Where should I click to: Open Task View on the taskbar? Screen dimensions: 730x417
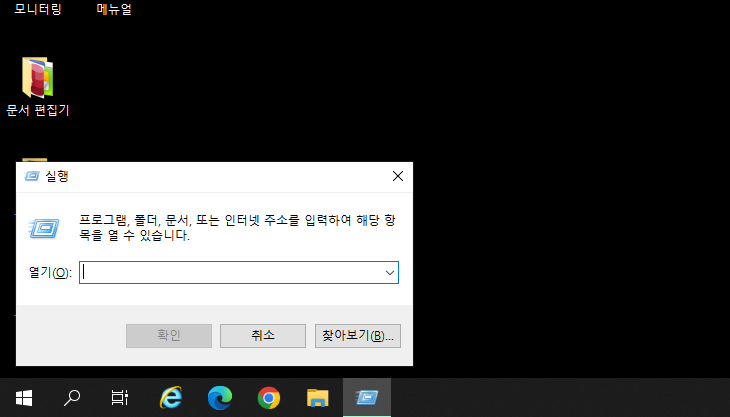pos(120,398)
